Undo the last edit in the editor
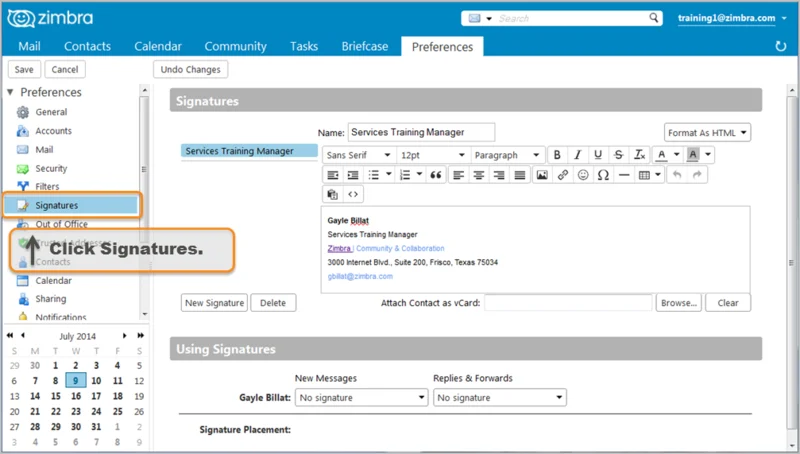This screenshot has width=800, height=454. (x=677, y=175)
